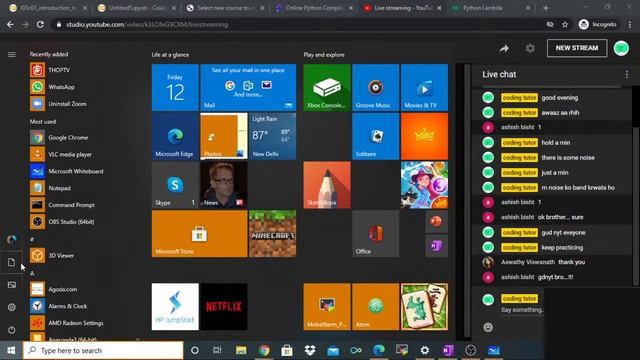Open the YouTube account avatar menu
Image resolution: width=640 pixels, height=360 pixels.
coord(621,48)
